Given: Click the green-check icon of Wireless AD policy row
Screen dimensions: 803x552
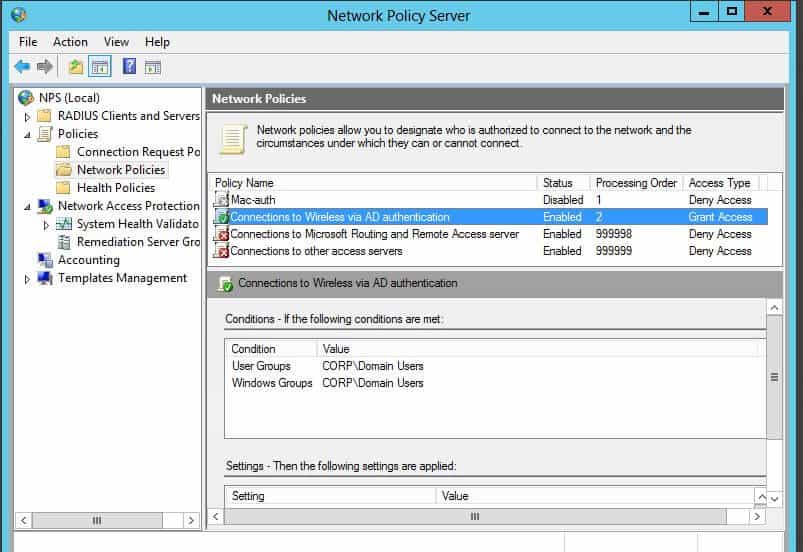Looking at the screenshot, I should click(x=221, y=217).
